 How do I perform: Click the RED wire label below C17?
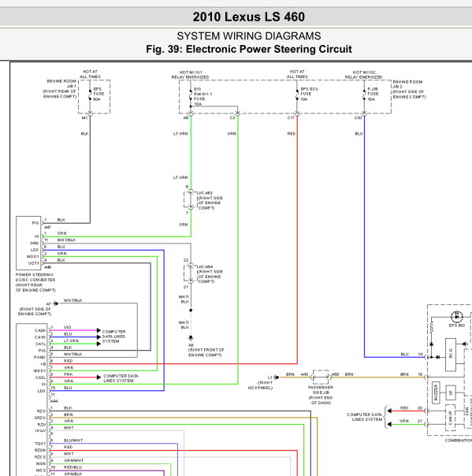click(292, 133)
